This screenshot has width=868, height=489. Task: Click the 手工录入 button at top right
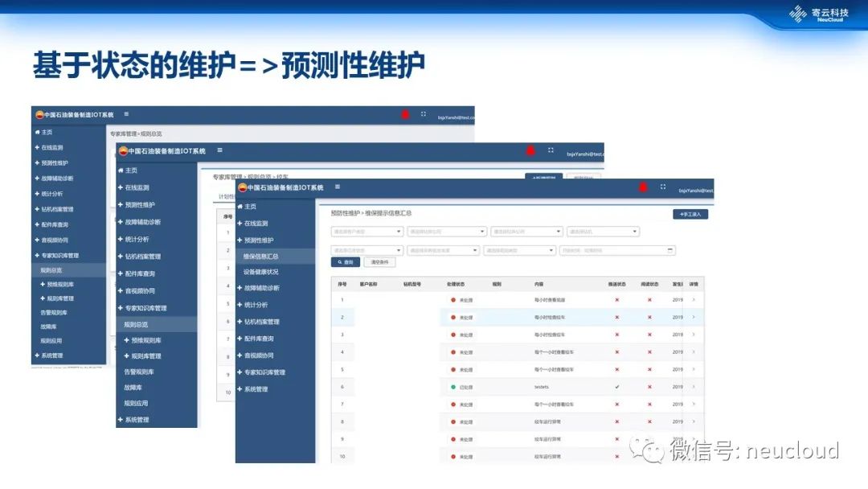point(690,214)
